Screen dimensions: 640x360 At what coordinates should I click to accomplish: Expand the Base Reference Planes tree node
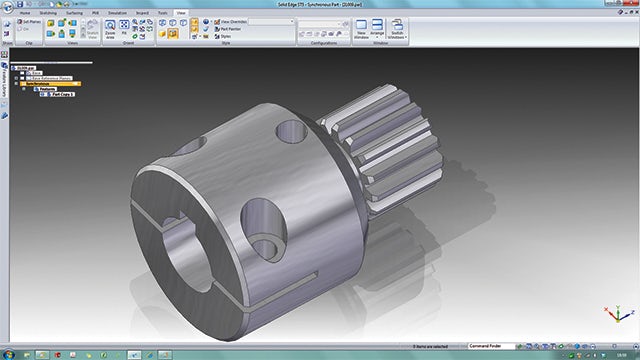pyautogui.click(x=16, y=78)
